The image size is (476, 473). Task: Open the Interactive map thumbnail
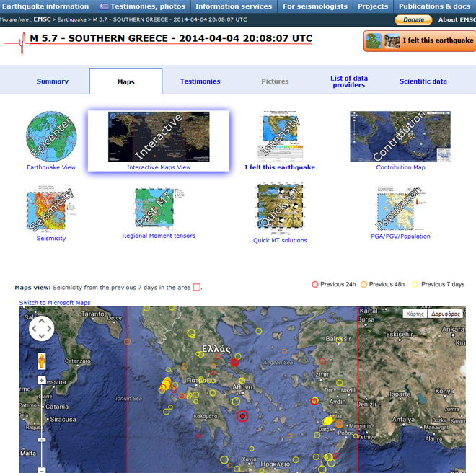159,136
